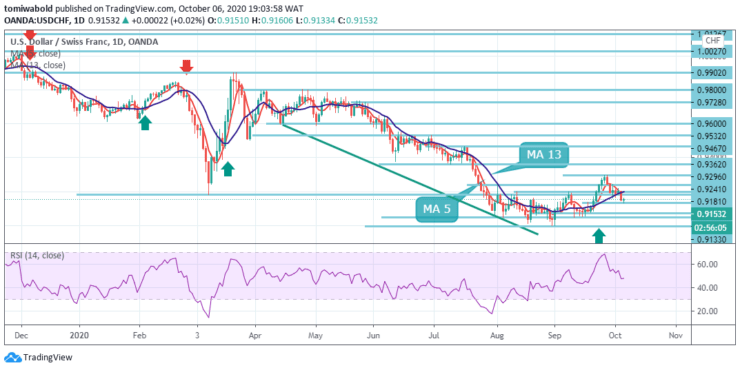Image resolution: width=740 pixels, height=370 pixels.
Task: Click the current price tag 0.91532
Action: (712, 214)
